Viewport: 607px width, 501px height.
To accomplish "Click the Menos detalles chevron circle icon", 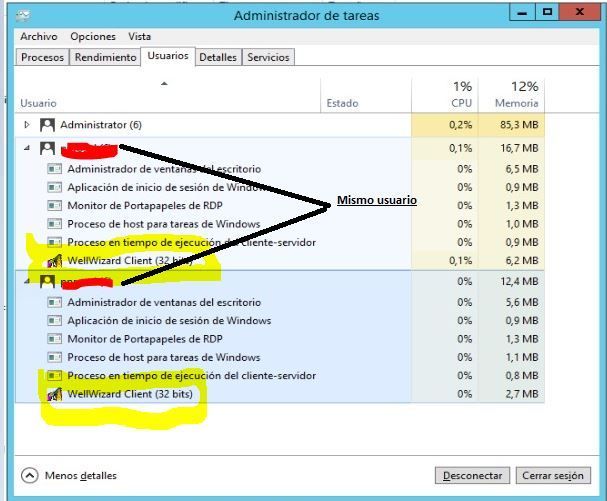I will coord(29,475).
